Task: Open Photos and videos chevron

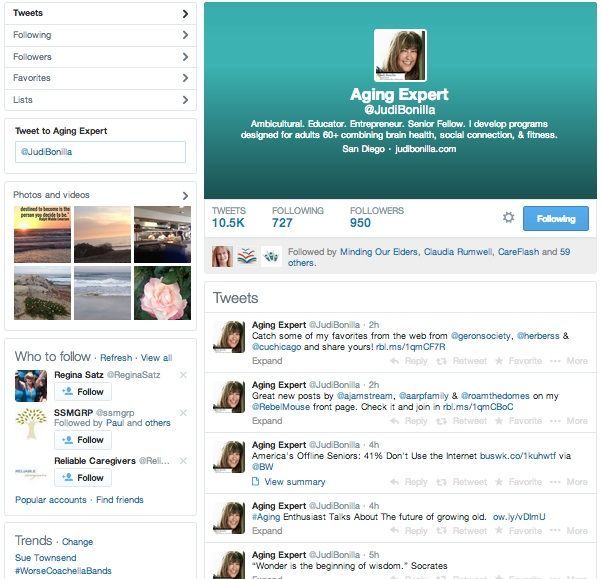Action: [185, 195]
